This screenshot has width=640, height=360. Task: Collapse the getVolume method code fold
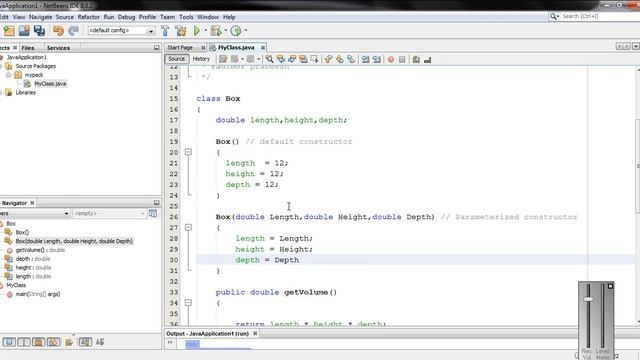point(188,303)
